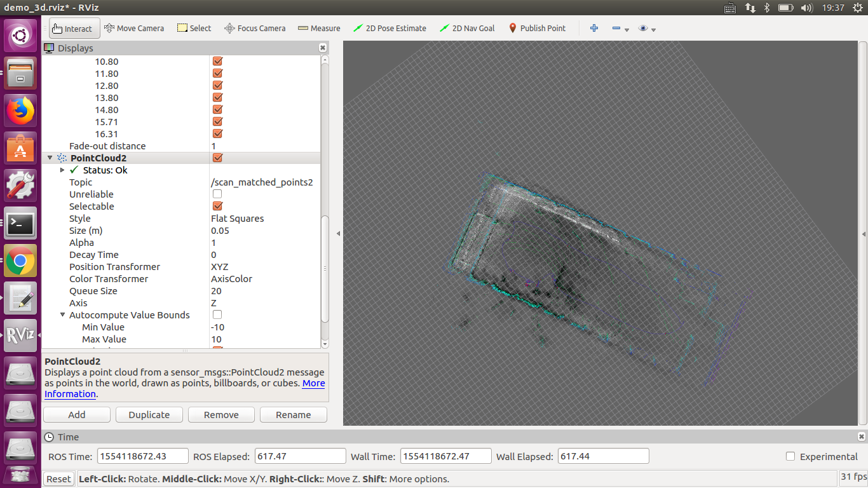Select the 2D Nav Goal tool

467,28
